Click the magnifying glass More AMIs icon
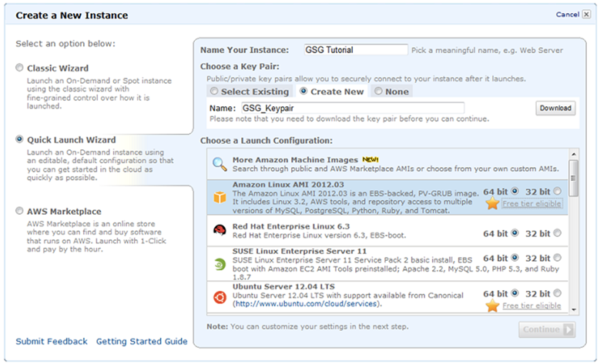This screenshot has height=364, width=600. point(220,164)
